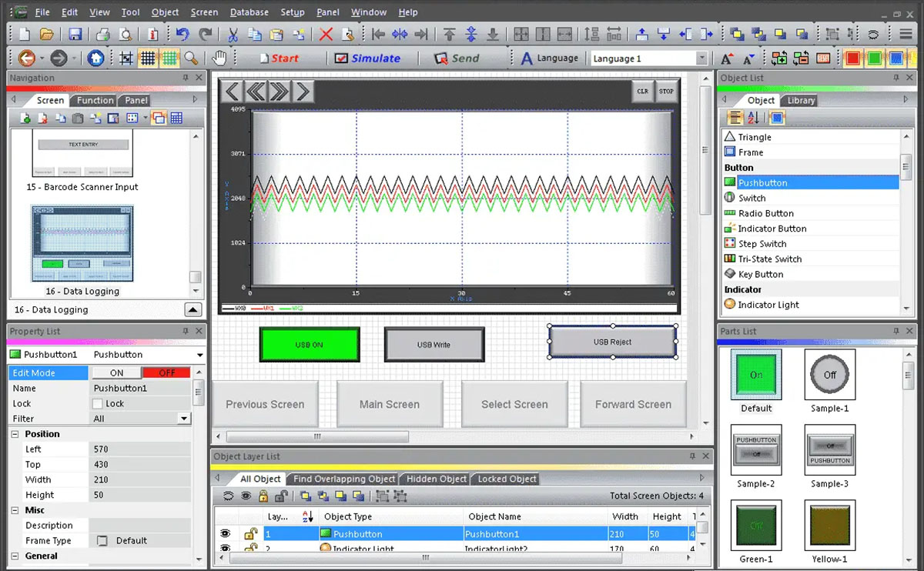Click lock icon in Object Layer toolbar
Viewport: 924px width, 571px height.
pos(263,496)
